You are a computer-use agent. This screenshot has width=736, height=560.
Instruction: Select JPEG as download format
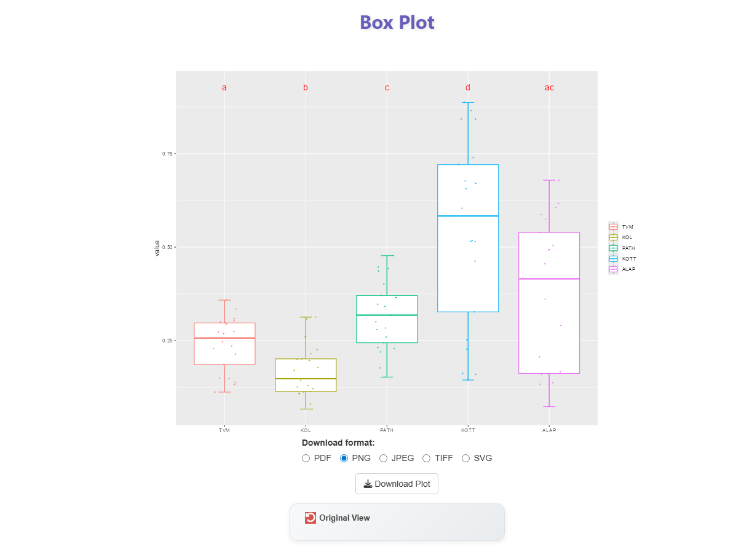pyautogui.click(x=384, y=458)
